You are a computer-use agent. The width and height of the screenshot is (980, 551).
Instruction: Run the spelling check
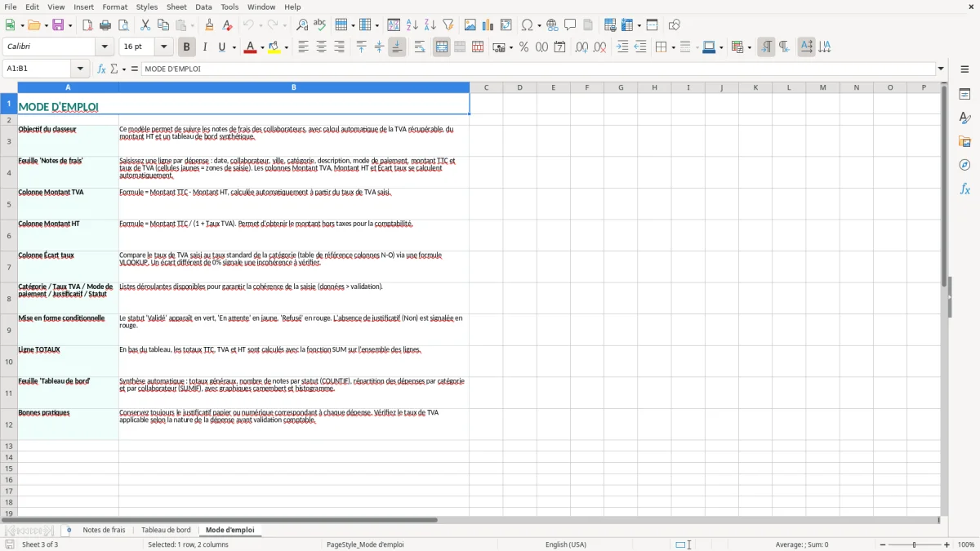point(320,25)
